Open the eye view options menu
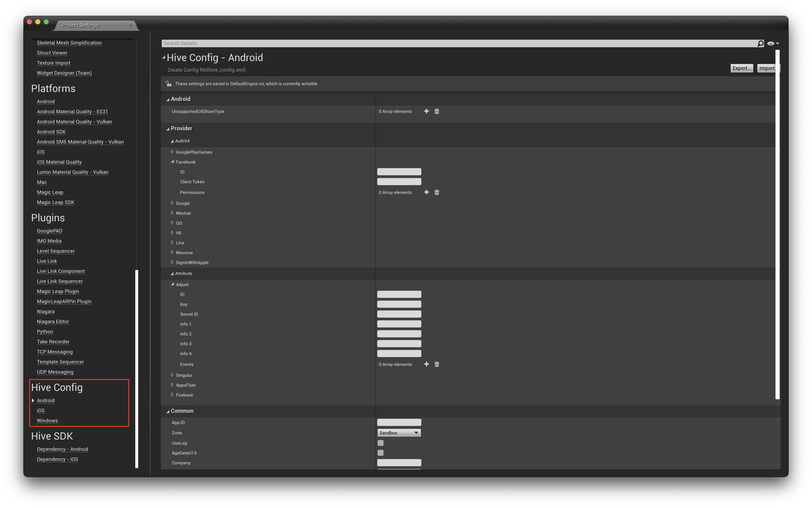This screenshot has width=812, height=508. [773, 43]
